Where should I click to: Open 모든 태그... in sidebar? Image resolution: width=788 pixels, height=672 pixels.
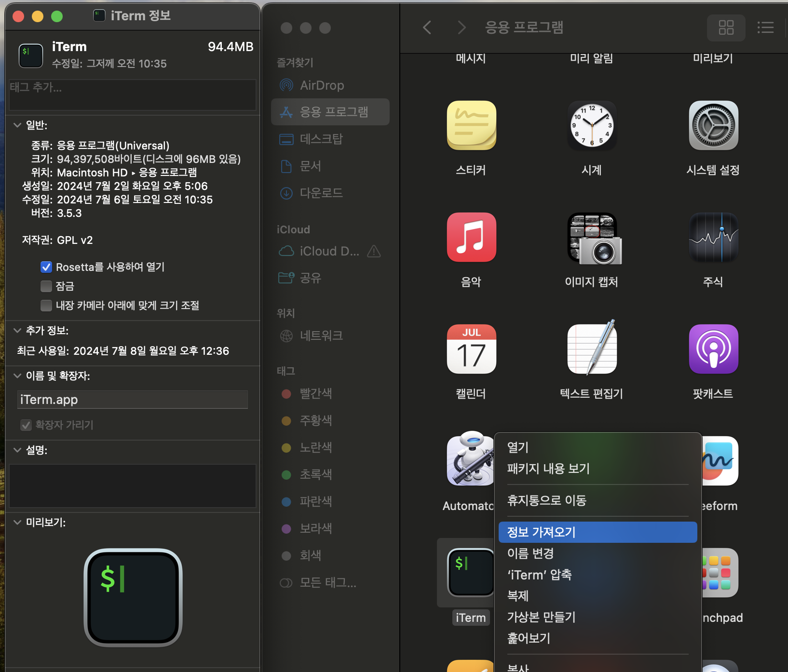tap(331, 583)
